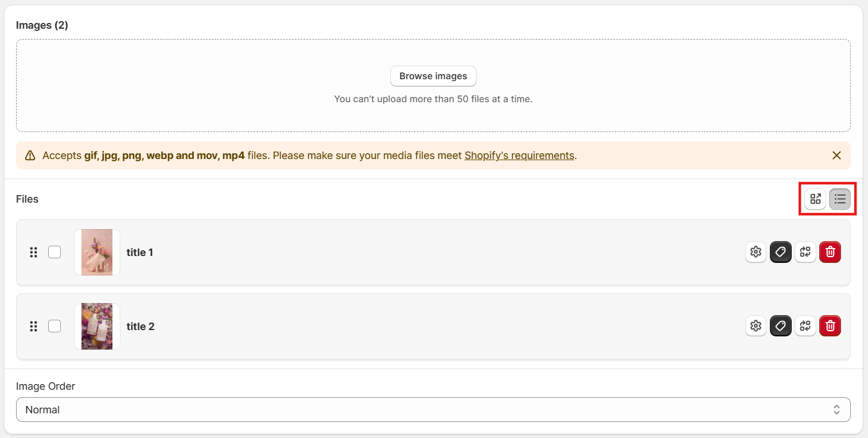Screen dimensions: 868x438
Task: Check the checkbox for title 2
Action: [55, 326]
